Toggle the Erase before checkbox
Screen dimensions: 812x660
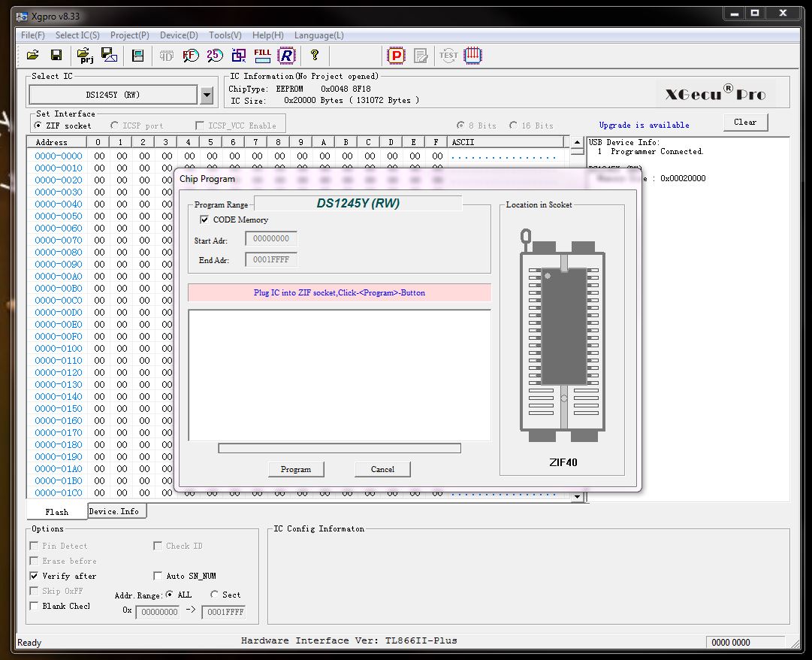point(35,561)
